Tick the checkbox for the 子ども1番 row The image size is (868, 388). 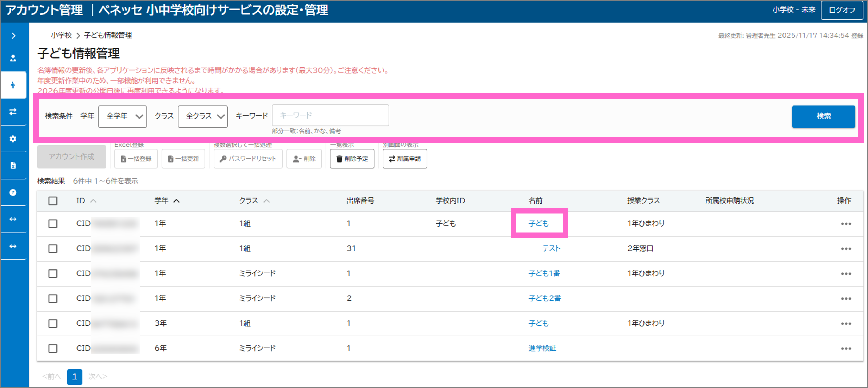coord(53,273)
